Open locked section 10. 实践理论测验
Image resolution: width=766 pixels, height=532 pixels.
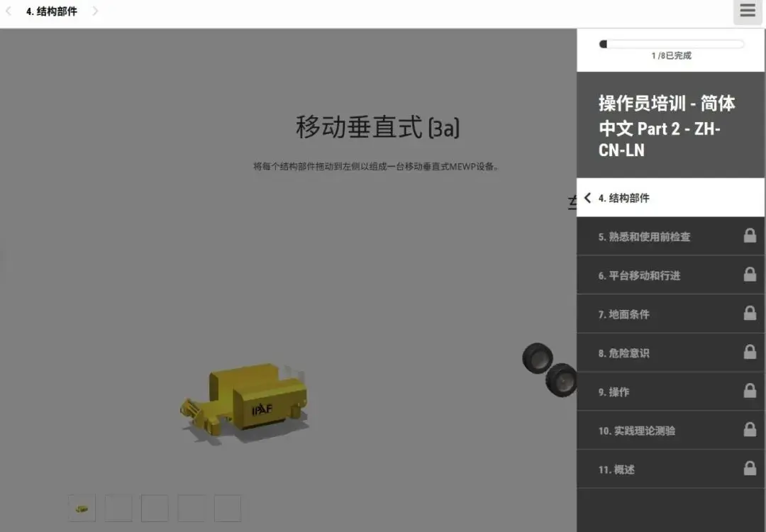(x=670, y=431)
